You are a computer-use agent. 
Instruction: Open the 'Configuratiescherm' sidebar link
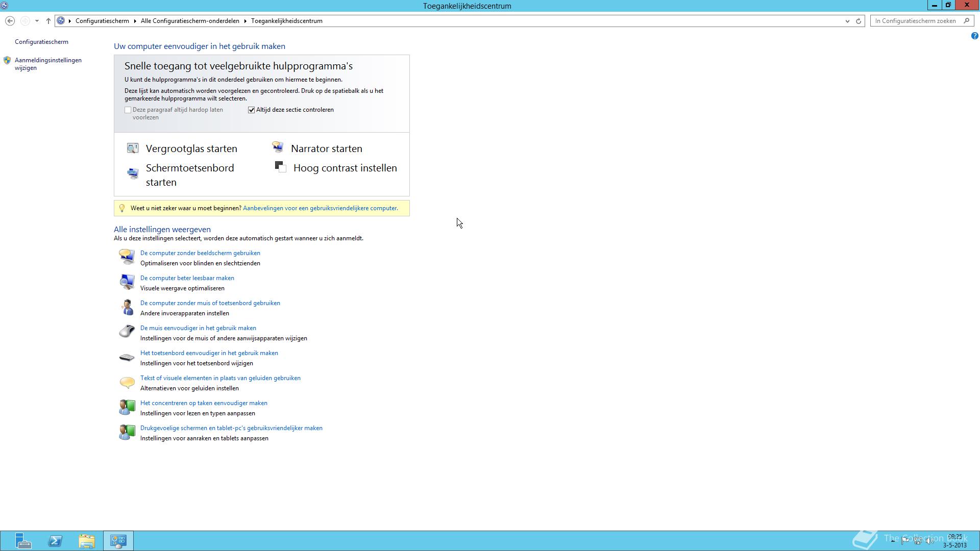tap(41, 42)
